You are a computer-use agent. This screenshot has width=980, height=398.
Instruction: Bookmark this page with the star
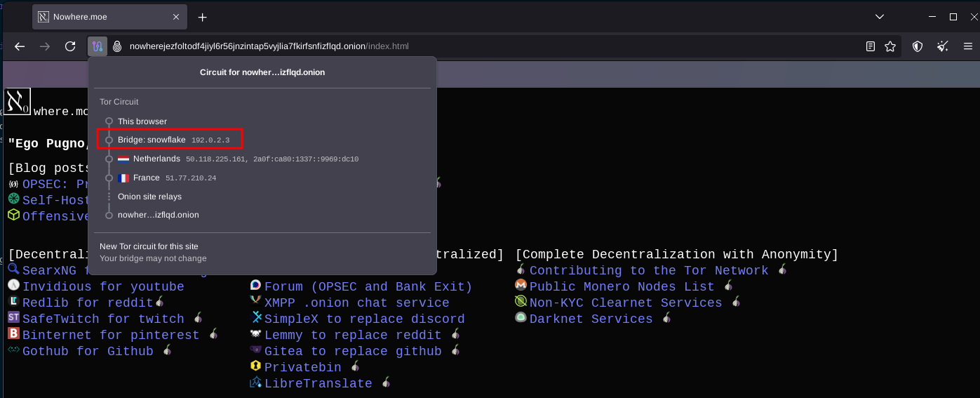(x=890, y=46)
